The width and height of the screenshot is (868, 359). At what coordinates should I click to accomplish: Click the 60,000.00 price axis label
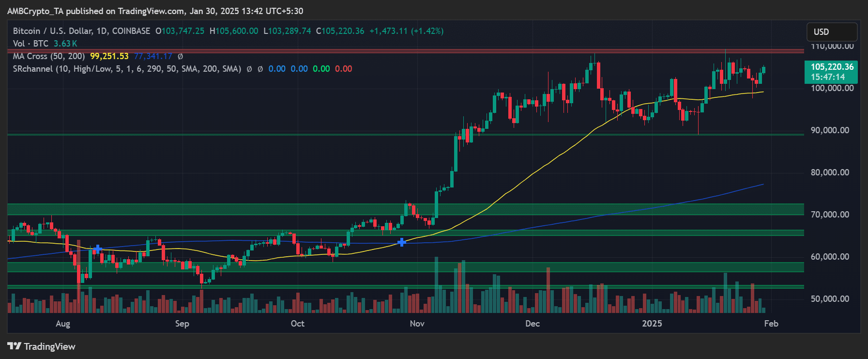click(x=830, y=257)
